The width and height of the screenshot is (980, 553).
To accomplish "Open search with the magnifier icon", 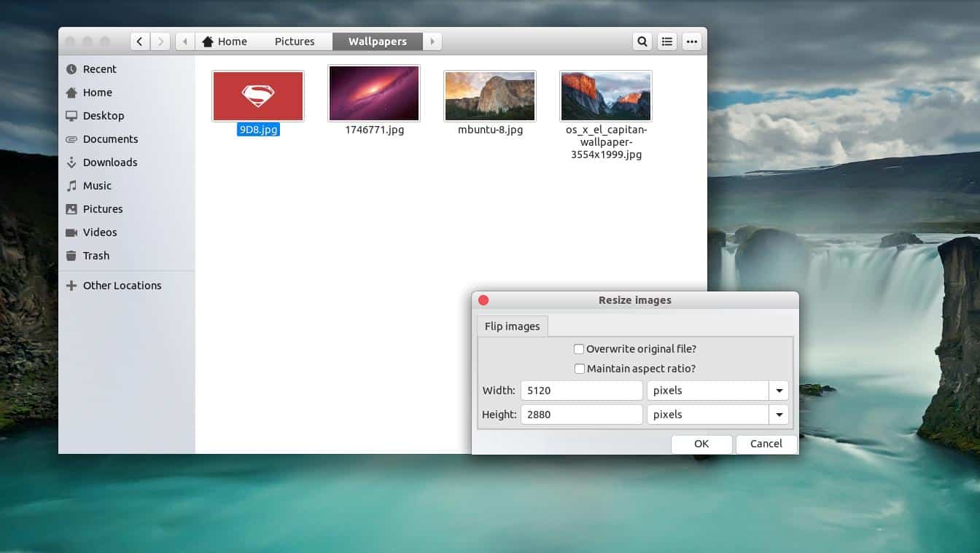I will pos(642,42).
